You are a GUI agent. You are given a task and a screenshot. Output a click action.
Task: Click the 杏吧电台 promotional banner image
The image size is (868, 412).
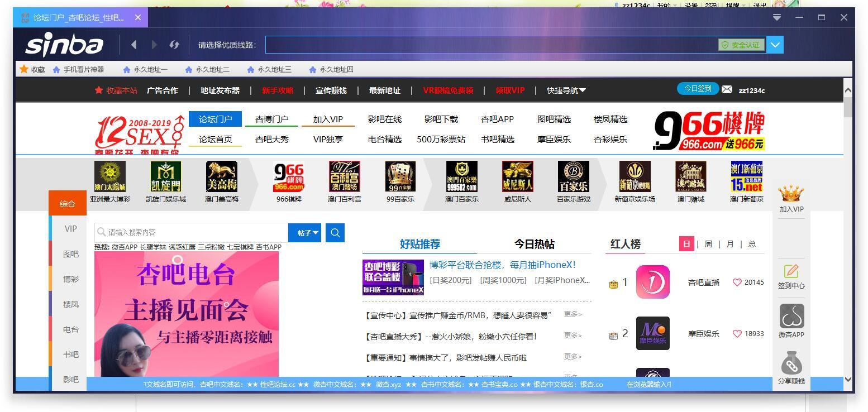click(x=187, y=314)
